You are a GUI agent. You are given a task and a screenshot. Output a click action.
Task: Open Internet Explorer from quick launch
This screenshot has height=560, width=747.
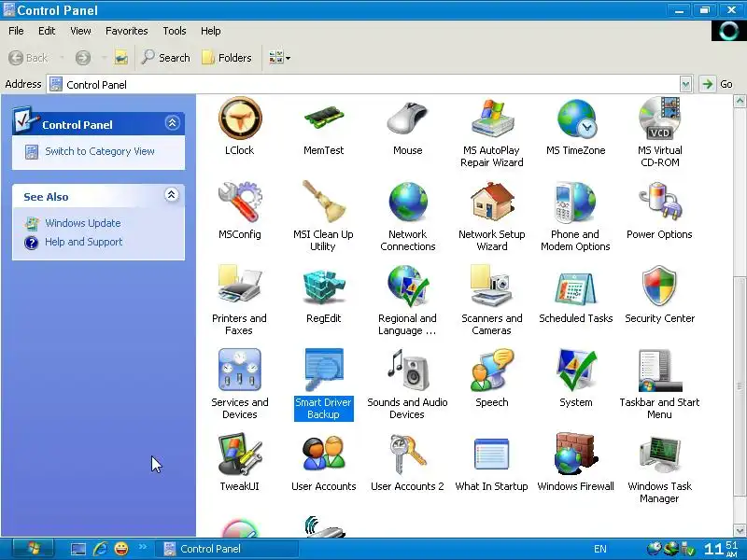coord(100,549)
